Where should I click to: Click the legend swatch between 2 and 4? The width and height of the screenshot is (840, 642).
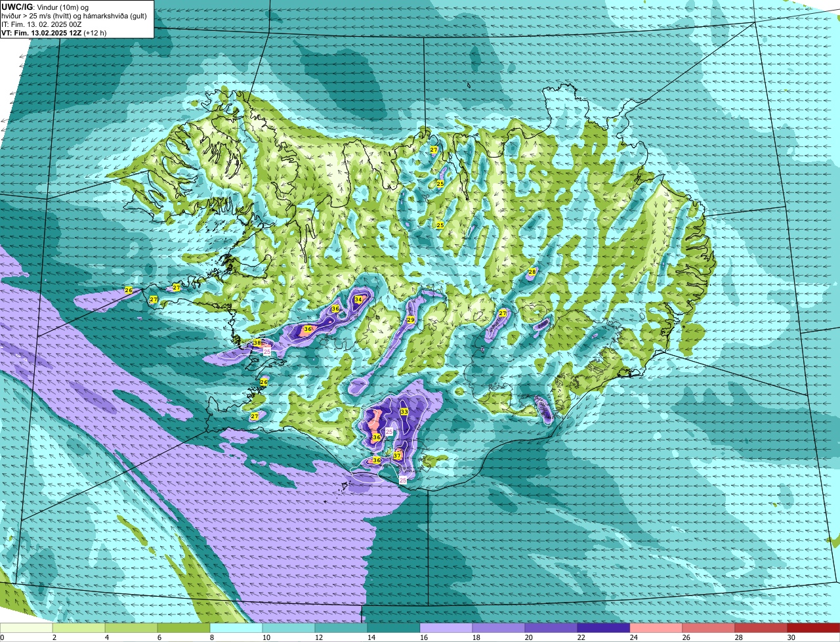(x=79, y=628)
